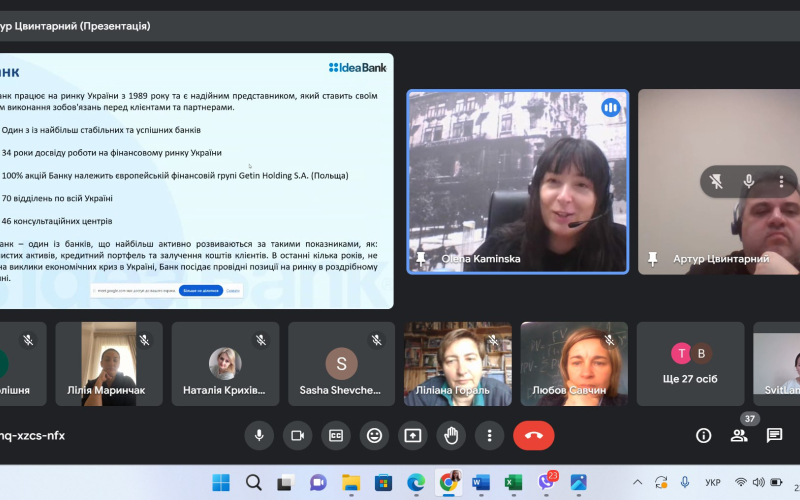The image size is (800, 500).
Task: Click muted mic icon on Sasha Shevche... tile
Action: pyautogui.click(x=377, y=340)
